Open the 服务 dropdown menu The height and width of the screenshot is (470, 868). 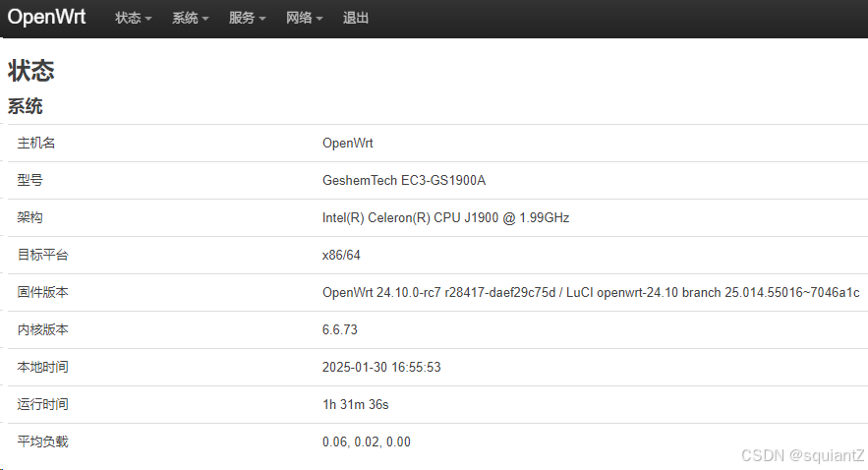pyautogui.click(x=248, y=19)
